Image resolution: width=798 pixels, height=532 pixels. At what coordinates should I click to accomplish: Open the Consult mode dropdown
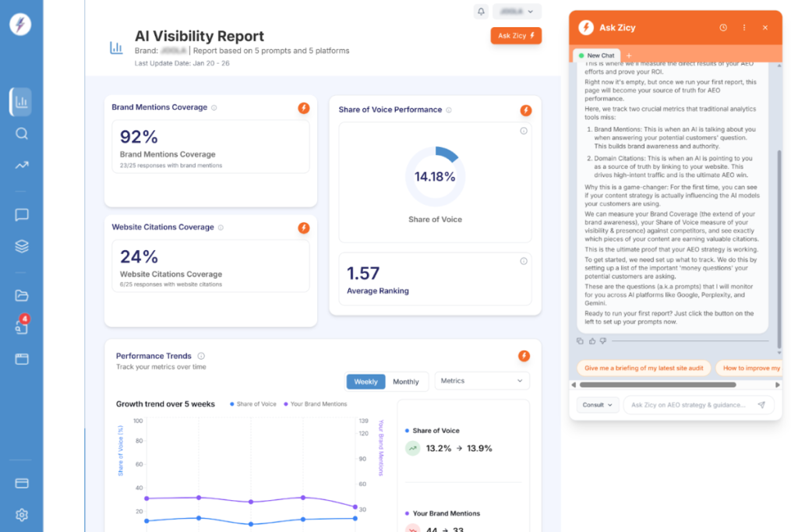(598, 405)
